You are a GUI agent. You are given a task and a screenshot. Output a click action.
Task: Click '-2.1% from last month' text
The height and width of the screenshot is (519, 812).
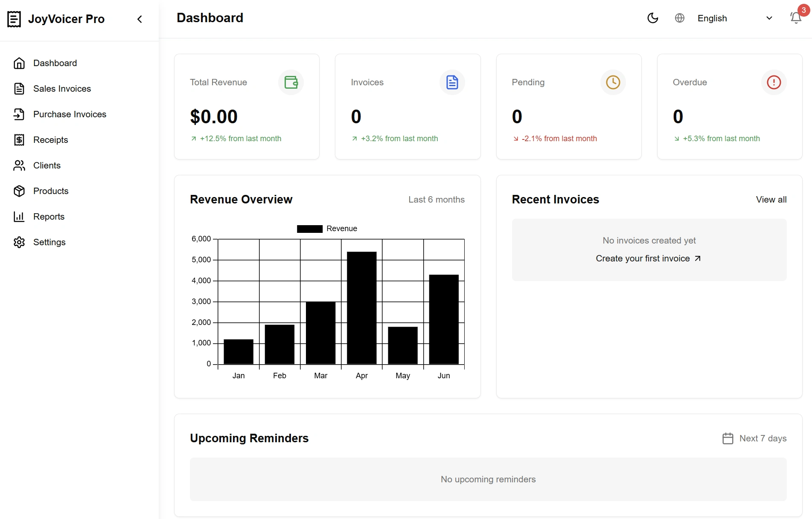click(559, 139)
